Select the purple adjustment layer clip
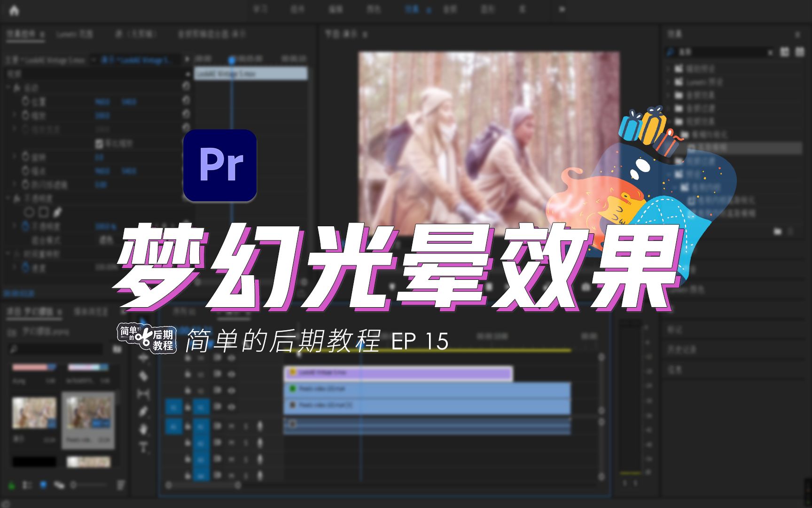The image size is (812, 508). click(x=398, y=373)
